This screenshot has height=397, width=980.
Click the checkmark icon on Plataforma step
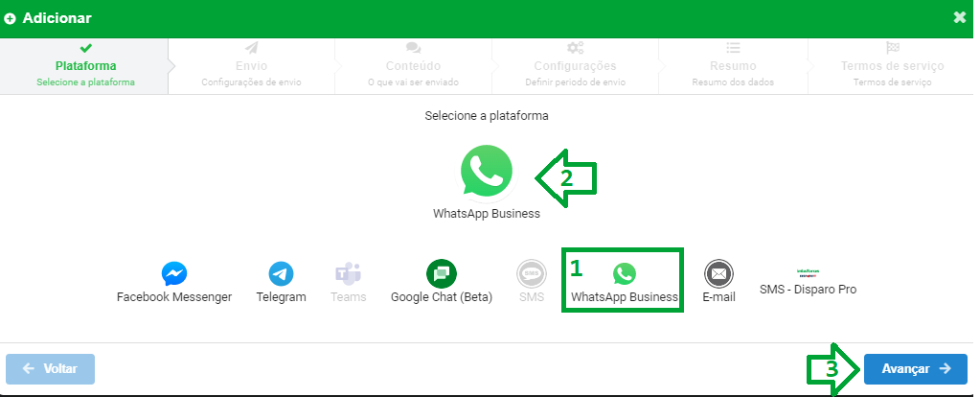[86, 48]
